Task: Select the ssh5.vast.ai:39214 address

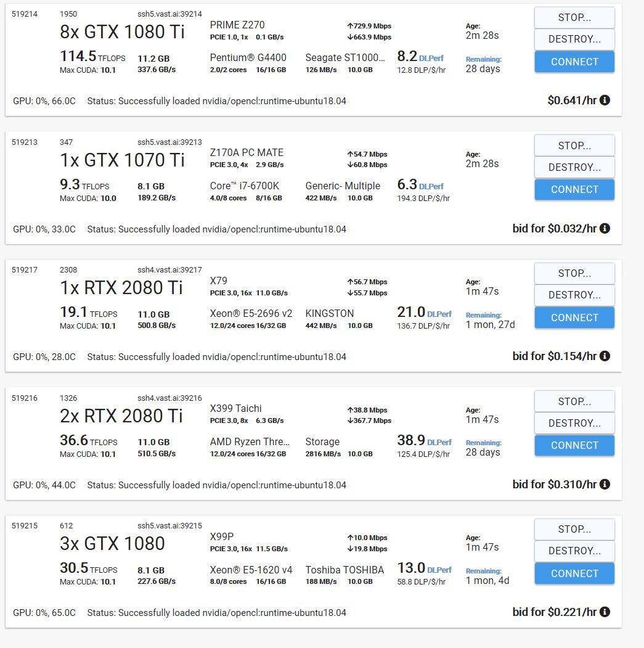Action: coord(169,14)
